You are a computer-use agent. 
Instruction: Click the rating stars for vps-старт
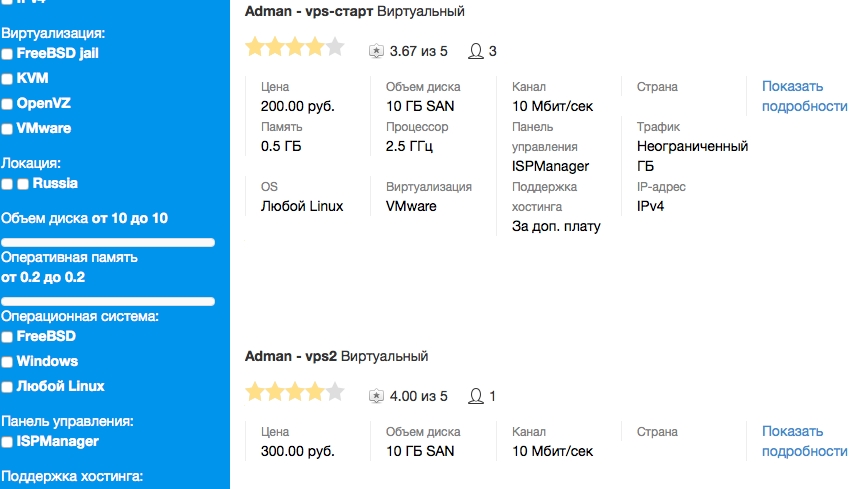[x=294, y=47]
